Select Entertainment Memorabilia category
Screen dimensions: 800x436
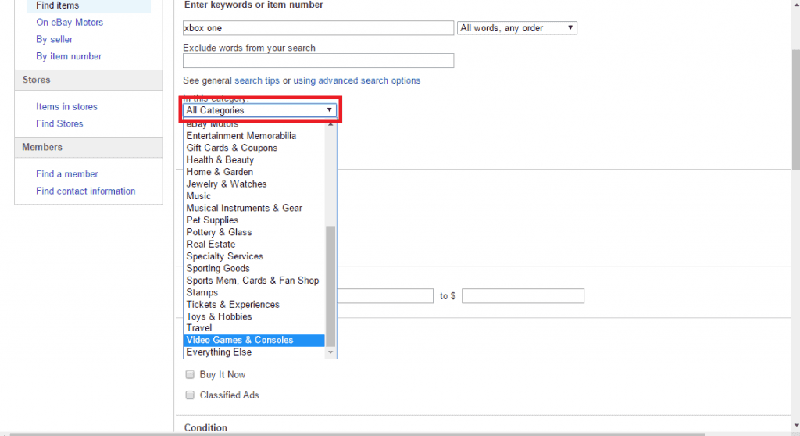click(x=254, y=136)
